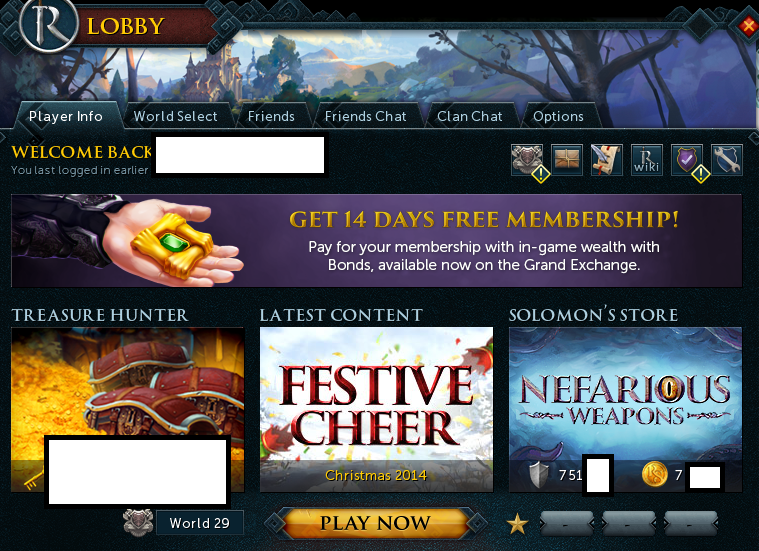
Task: Open the Friends Chat tab
Action: [365, 116]
